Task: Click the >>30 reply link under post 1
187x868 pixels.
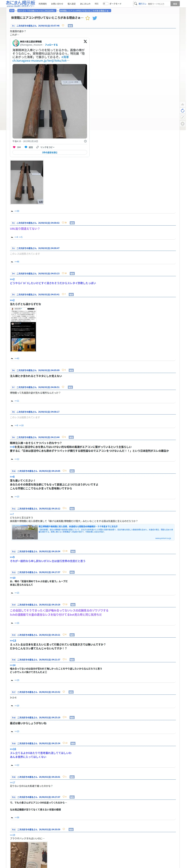Action: point(17,211)
